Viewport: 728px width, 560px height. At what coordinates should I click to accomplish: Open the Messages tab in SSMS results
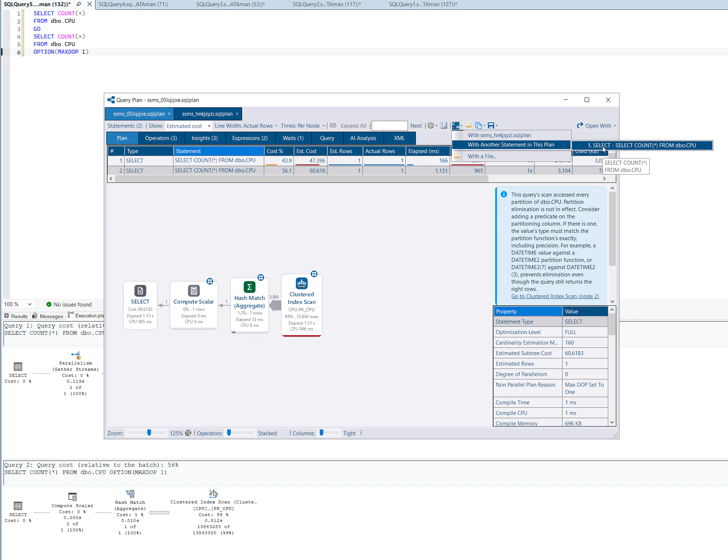(x=48, y=316)
